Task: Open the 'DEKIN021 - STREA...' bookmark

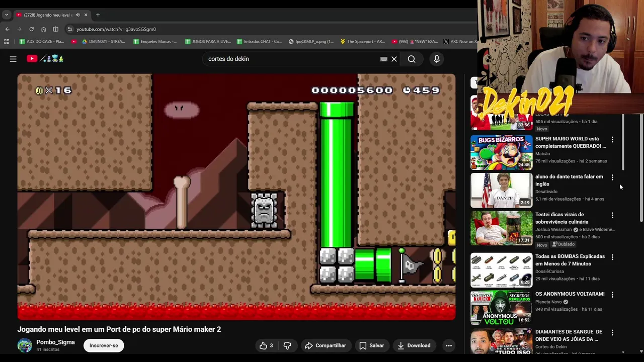Action: (103, 42)
